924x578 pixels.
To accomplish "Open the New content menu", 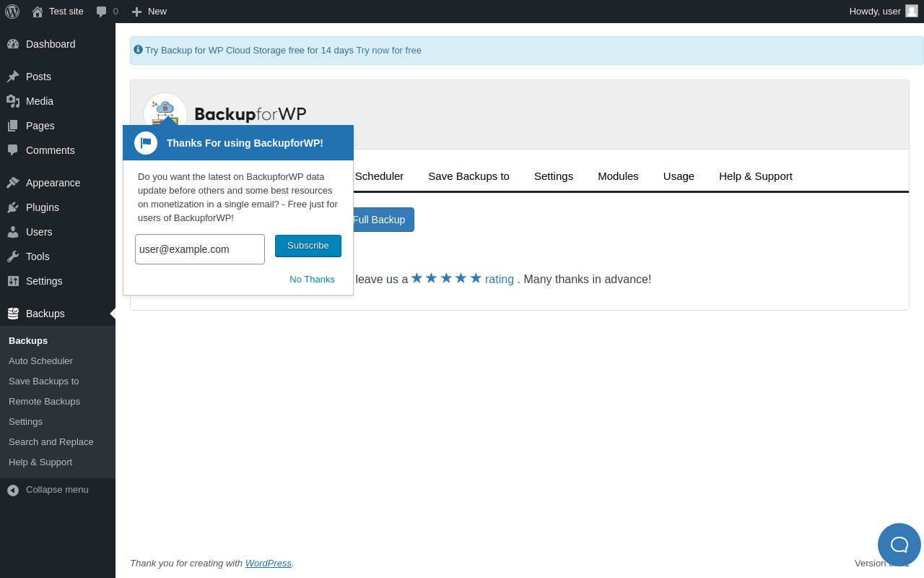I will pos(149,12).
